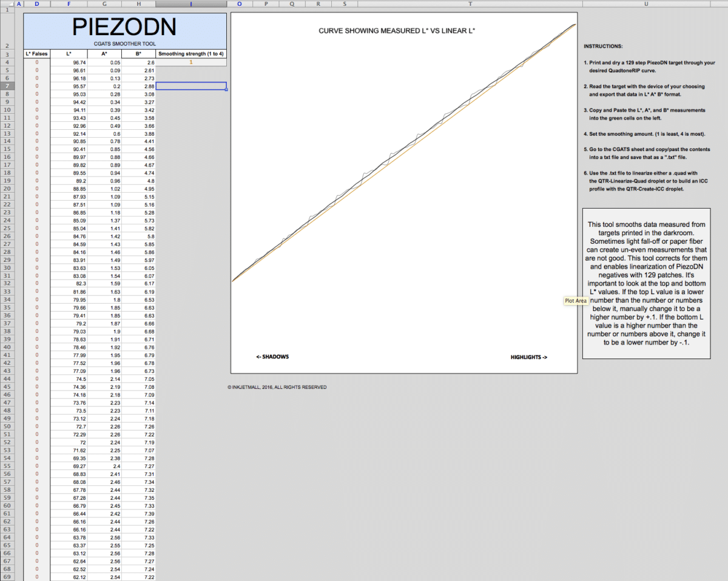Click the highlighted empty cell in row 7

pos(190,86)
